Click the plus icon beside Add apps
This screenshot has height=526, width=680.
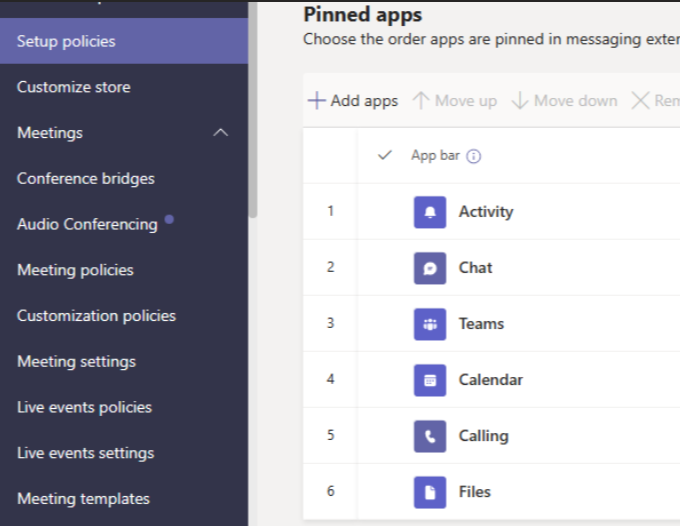(317, 101)
